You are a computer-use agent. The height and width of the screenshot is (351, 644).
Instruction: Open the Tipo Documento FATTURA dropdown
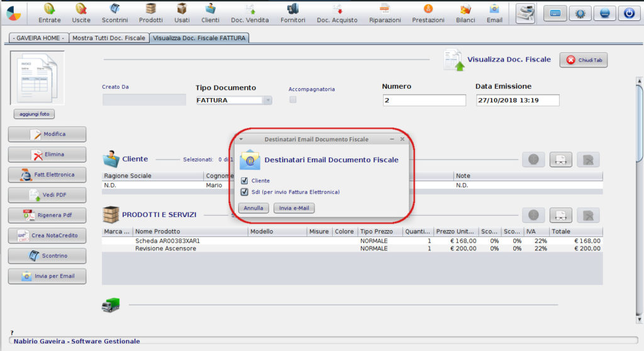click(268, 100)
